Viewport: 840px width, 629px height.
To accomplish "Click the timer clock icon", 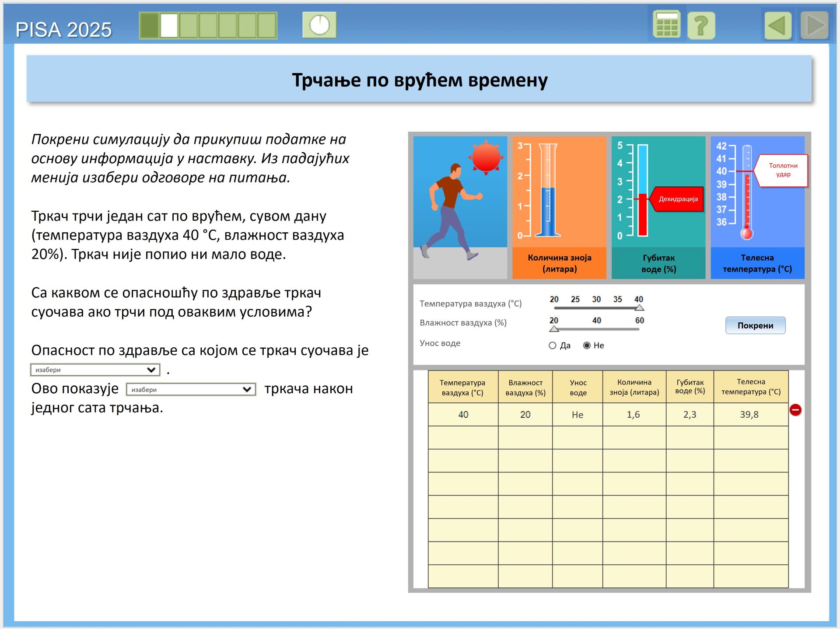I will 319,25.
